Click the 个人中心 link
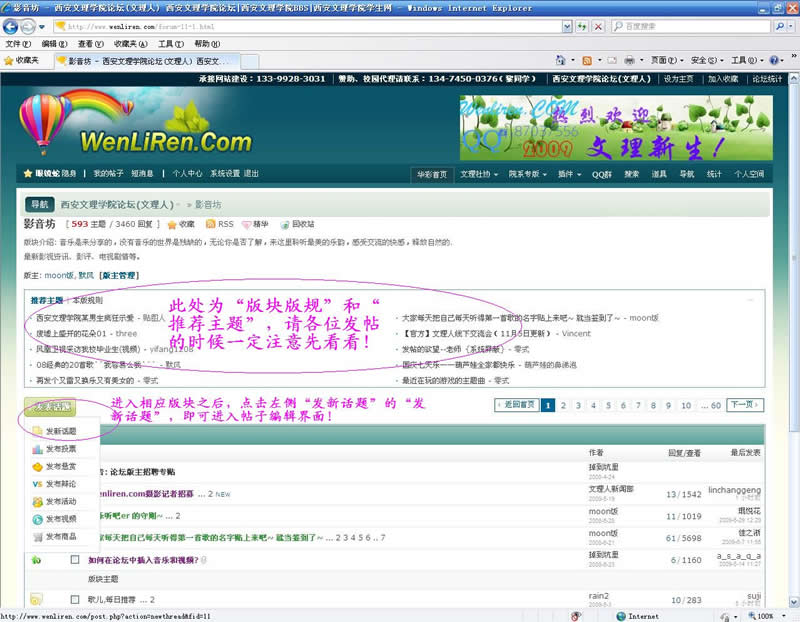The image size is (800, 622). 187,173
